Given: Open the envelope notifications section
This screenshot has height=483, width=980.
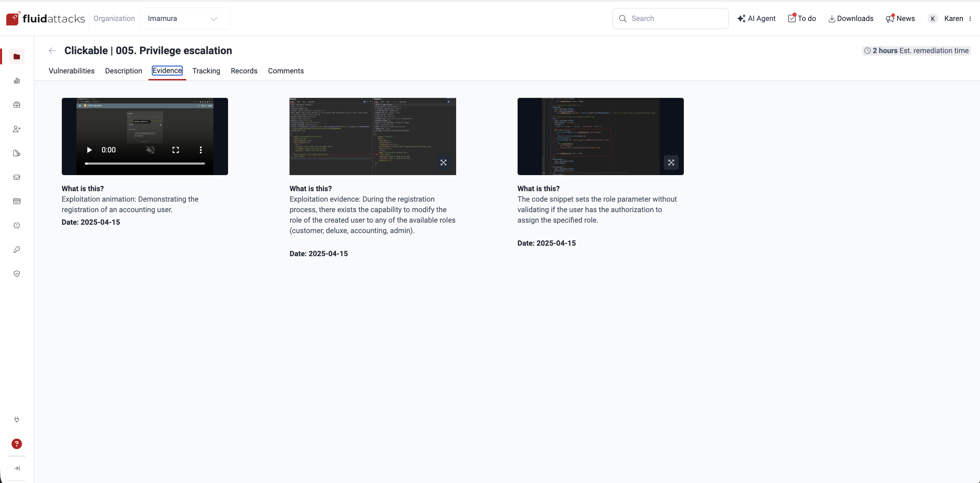Looking at the screenshot, I should coord(17,177).
